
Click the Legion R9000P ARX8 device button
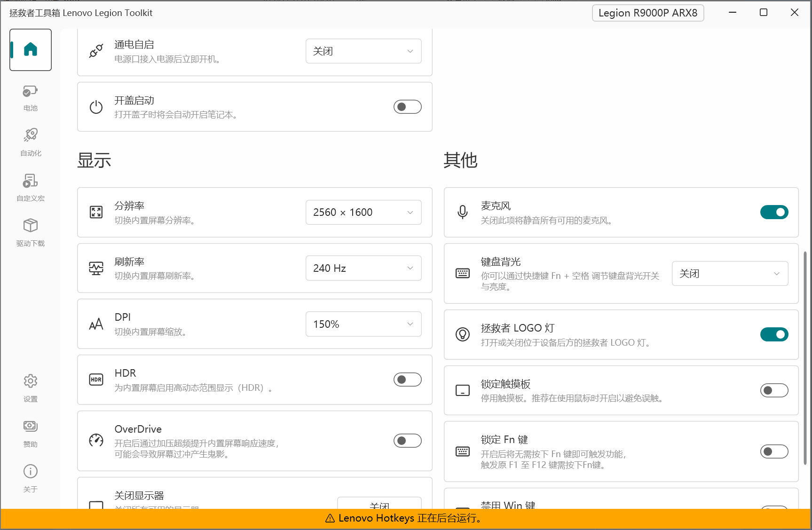click(648, 13)
